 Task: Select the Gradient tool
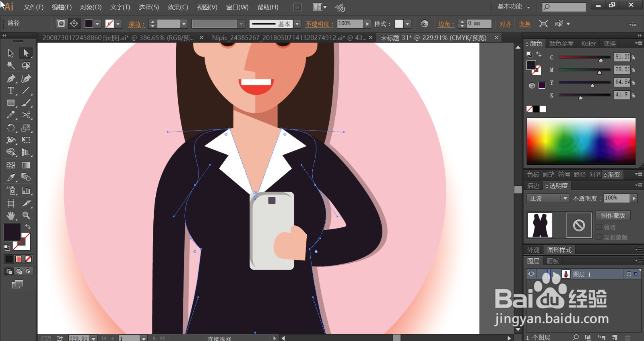(x=26, y=165)
